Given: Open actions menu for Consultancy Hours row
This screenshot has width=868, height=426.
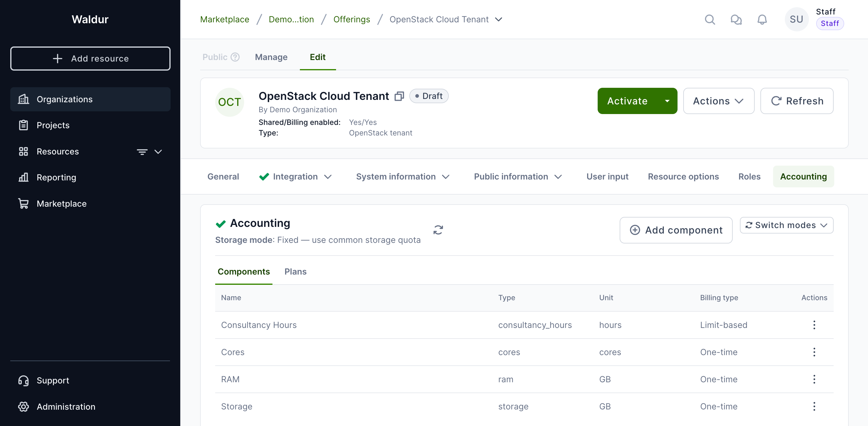Looking at the screenshot, I should [x=814, y=325].
